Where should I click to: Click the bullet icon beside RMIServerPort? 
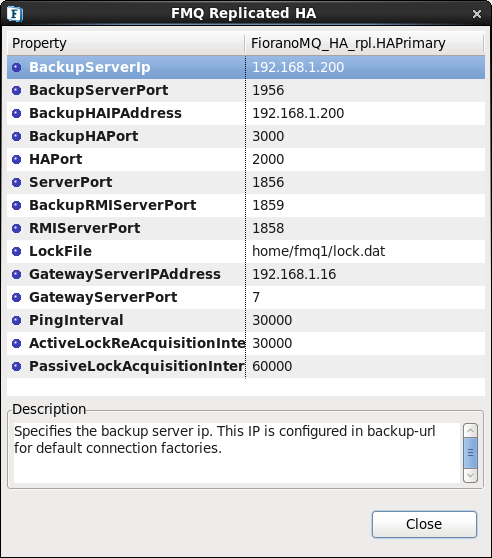17,228
